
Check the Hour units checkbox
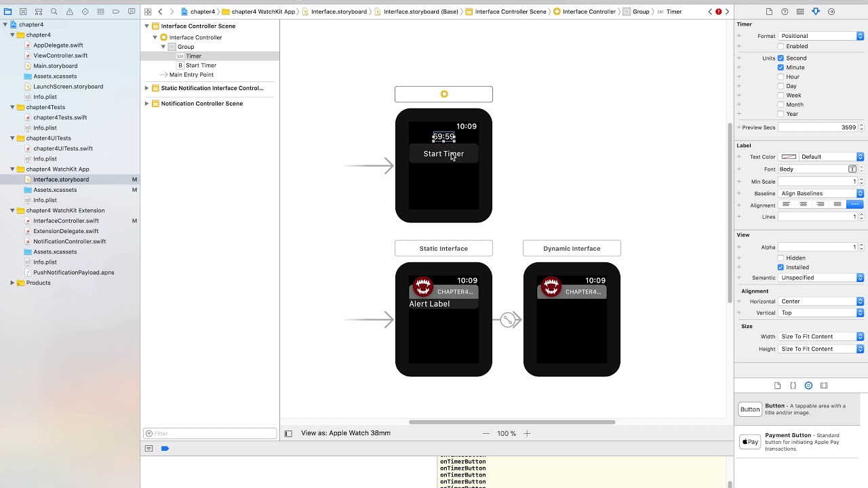point(781,77)
